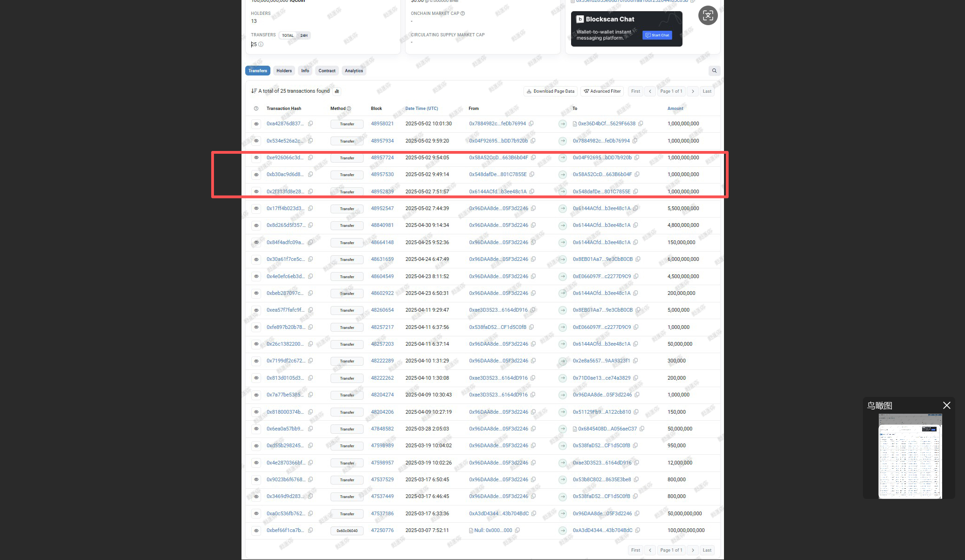Click the Method column help icon
The height and width of the screenshot is (560, 965).
pyautogui.click(x=349, y=109)
